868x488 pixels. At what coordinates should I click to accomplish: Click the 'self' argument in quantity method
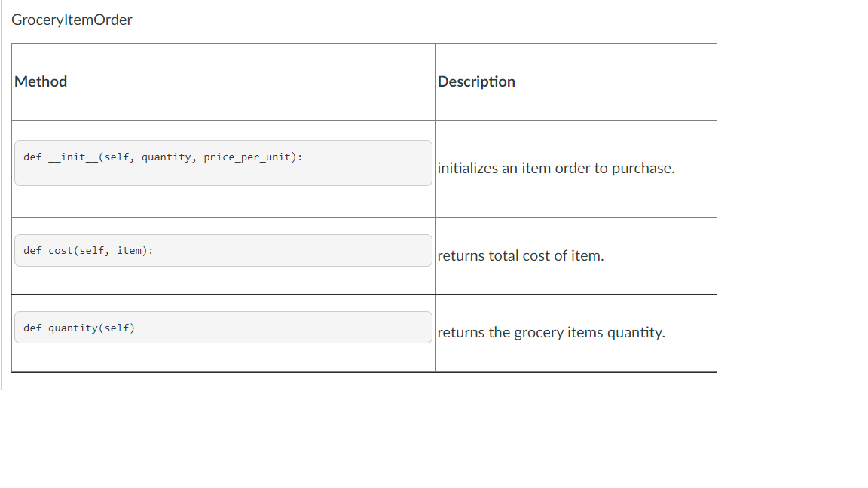(116, 328)
